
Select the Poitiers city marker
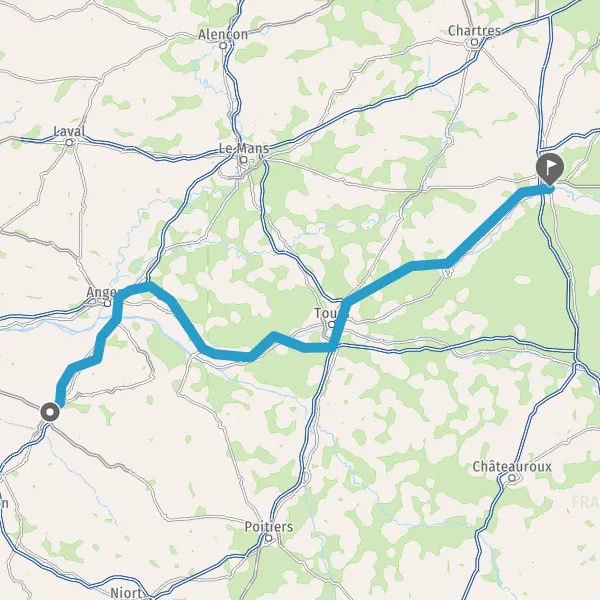(x=269, y=538)
